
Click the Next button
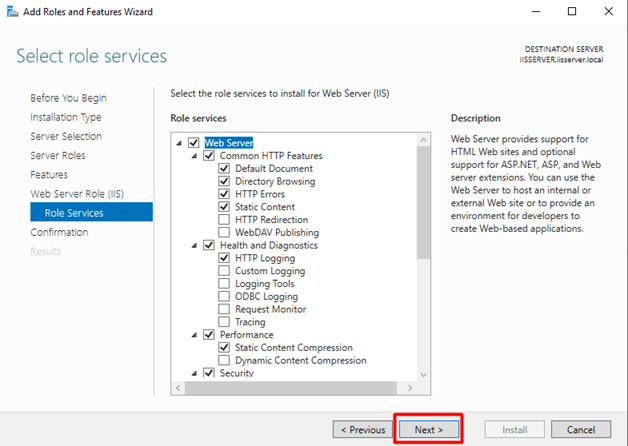429,430
